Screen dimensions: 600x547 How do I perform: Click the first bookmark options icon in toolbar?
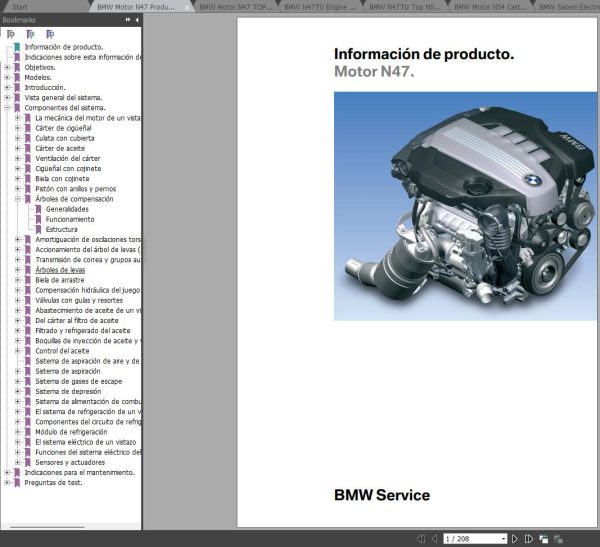tap(11, 34)
